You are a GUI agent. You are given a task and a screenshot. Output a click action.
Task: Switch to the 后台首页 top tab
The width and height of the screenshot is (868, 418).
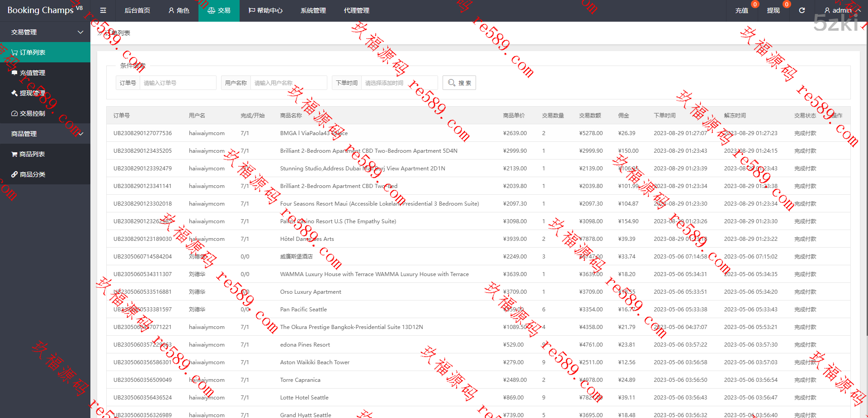coord(137,10)
